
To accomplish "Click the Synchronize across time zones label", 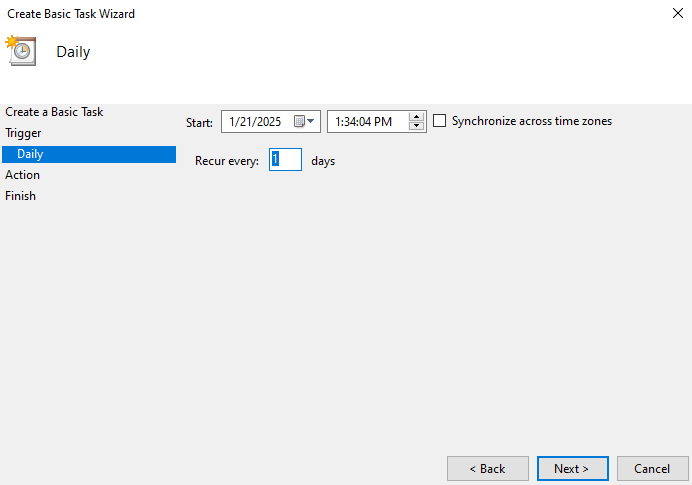I will pos(531,121).
